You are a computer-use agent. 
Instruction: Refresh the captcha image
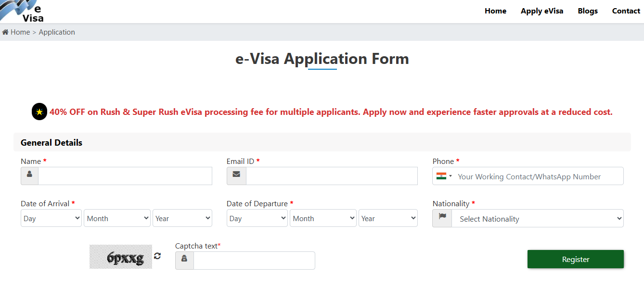pos(157,256)
